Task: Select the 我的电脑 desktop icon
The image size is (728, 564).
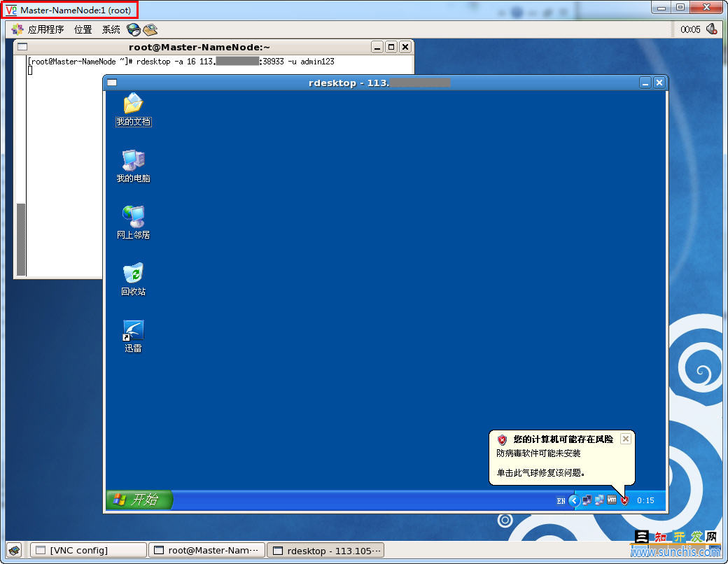Action: (x=133, y=166)
